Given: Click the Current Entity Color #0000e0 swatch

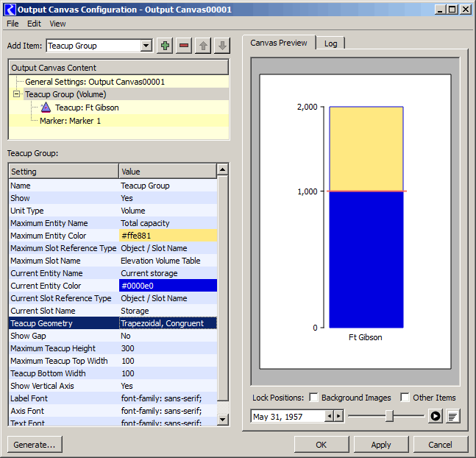Looking at the screenshot, I should pyautogui.click(x=168, y=286).
